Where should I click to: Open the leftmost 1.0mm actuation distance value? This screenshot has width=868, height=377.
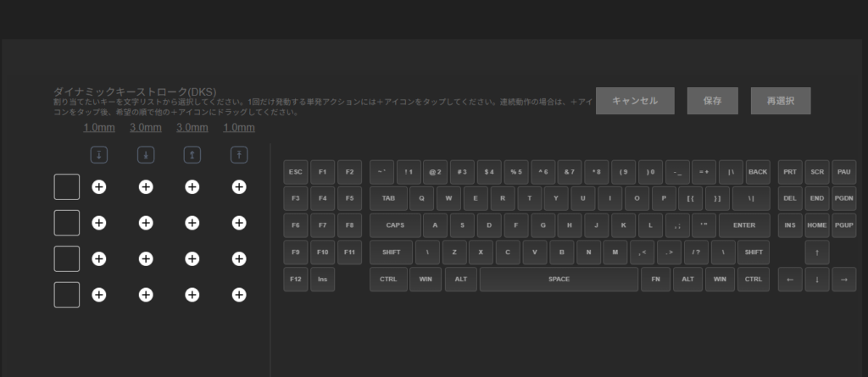click(x=99, y=128)
